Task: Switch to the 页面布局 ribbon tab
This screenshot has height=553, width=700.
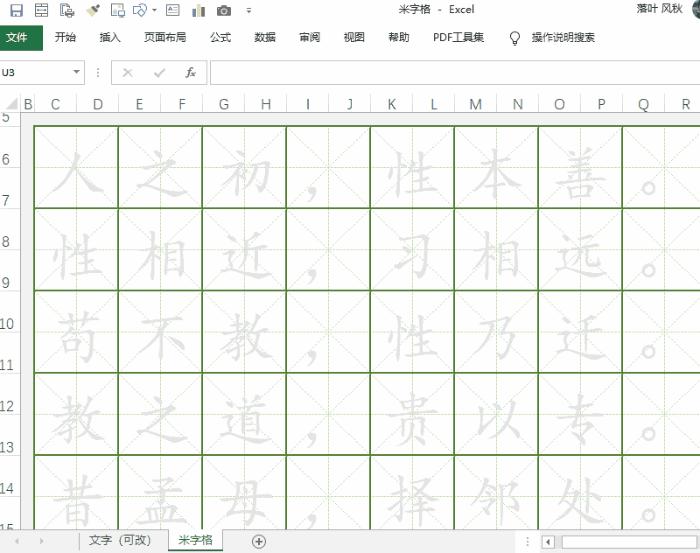Action: 165,37
